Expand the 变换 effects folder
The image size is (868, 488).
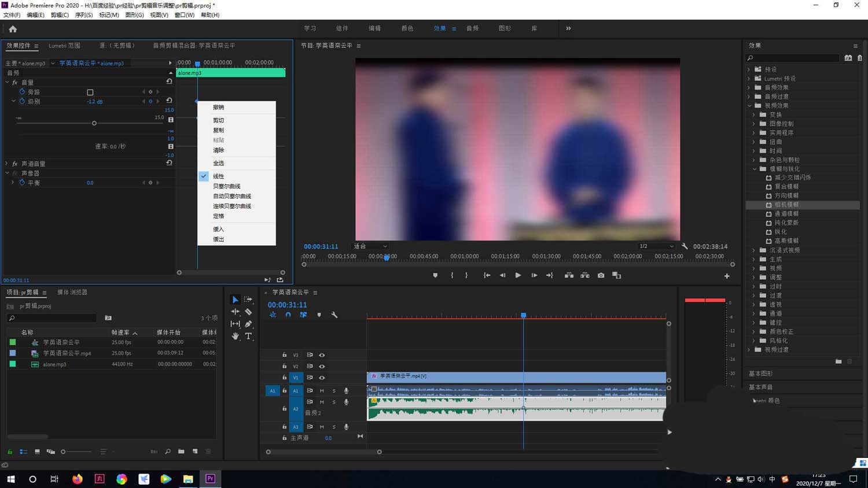click(x=754, y=114)
